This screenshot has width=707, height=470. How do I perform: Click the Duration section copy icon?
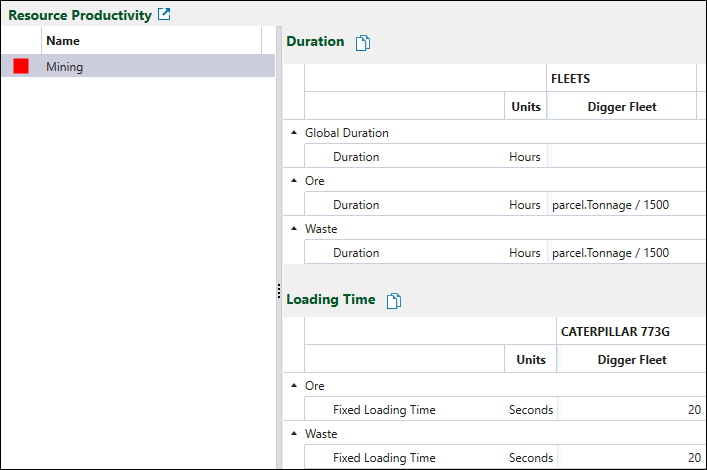pos(363,42)
